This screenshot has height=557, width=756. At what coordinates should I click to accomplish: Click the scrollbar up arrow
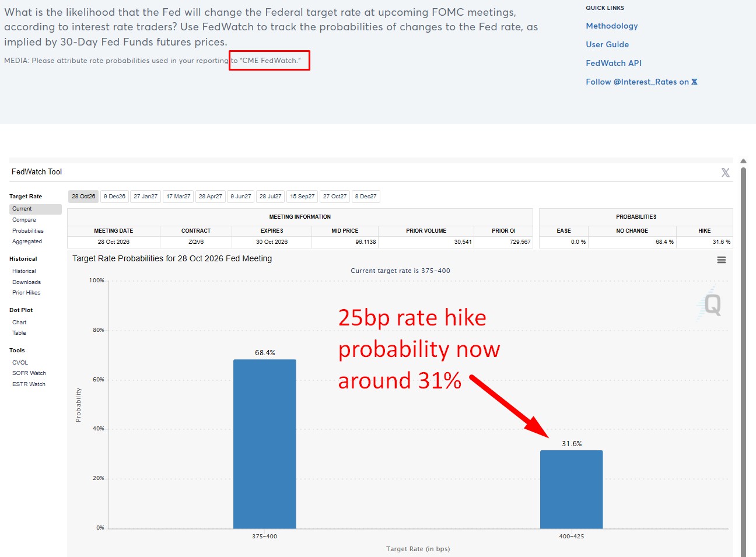click(x=743, y=161)
